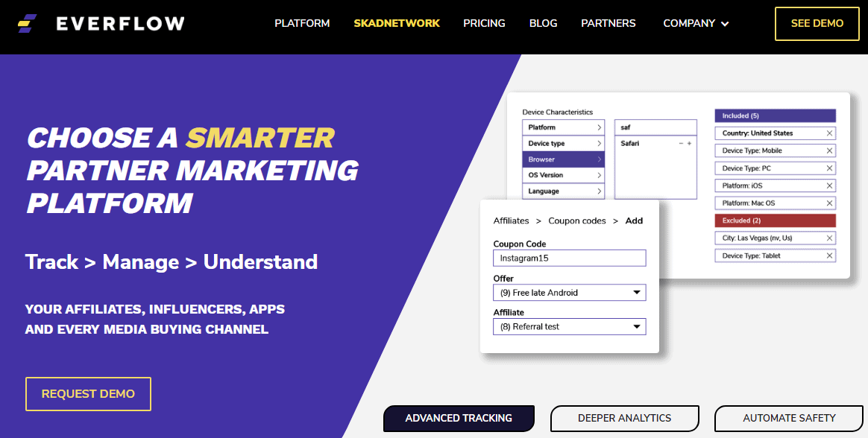Click the plus icon next to Safari
This screenshot has width=868, height=438.
689,143
